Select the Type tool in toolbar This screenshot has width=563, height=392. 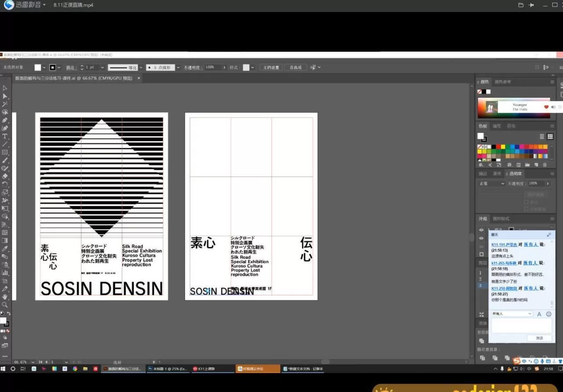tap(5, 136)
